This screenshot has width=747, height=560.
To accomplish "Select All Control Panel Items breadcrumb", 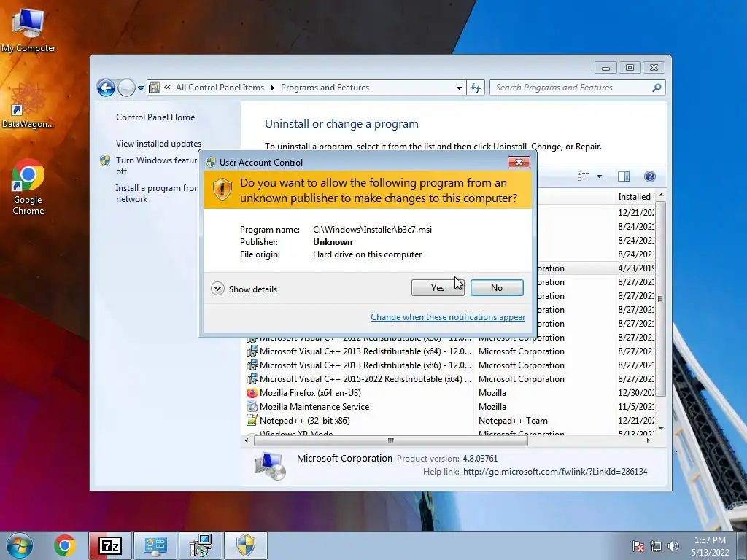I will pos(220,87).
